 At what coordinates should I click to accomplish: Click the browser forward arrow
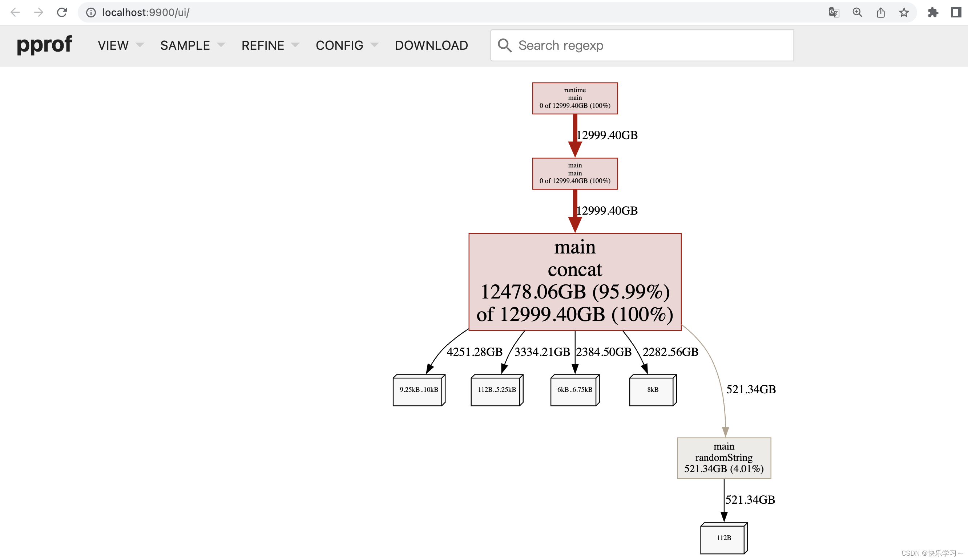click(39, 12)
